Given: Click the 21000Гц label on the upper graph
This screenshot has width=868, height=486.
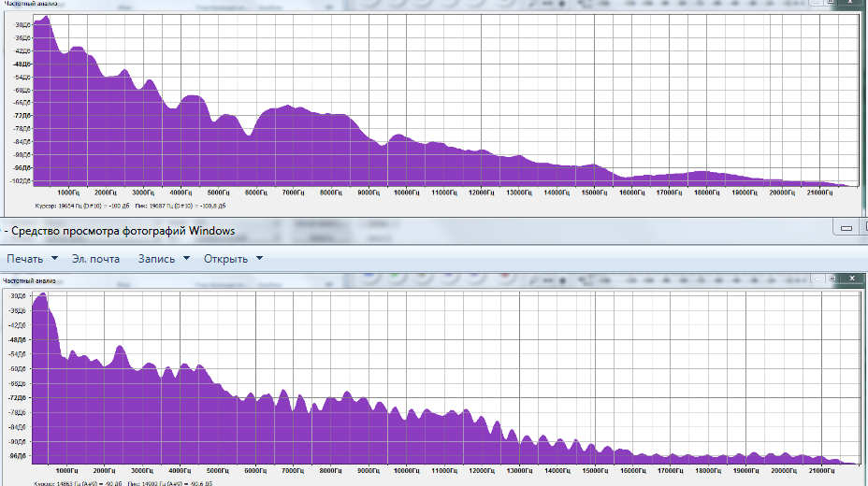Looking at the screenshot, I should [x=819, y=193].
